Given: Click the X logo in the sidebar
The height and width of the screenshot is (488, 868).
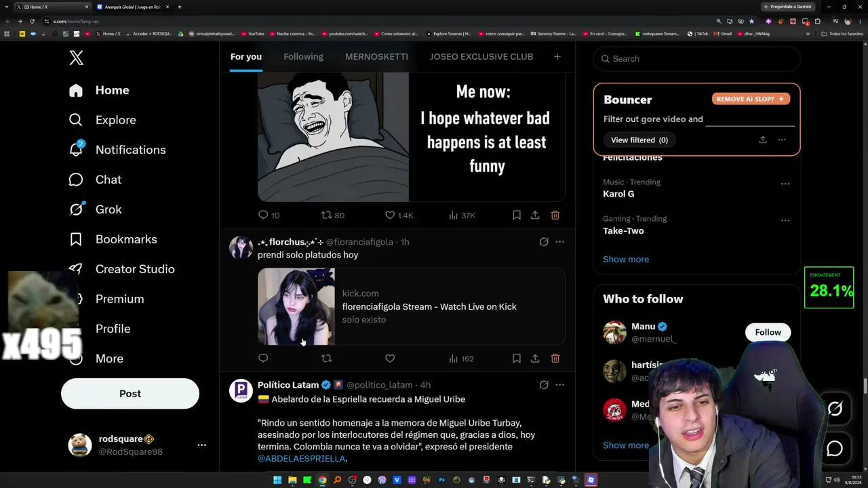Looking at the screenshot, I should coord(76,58).
